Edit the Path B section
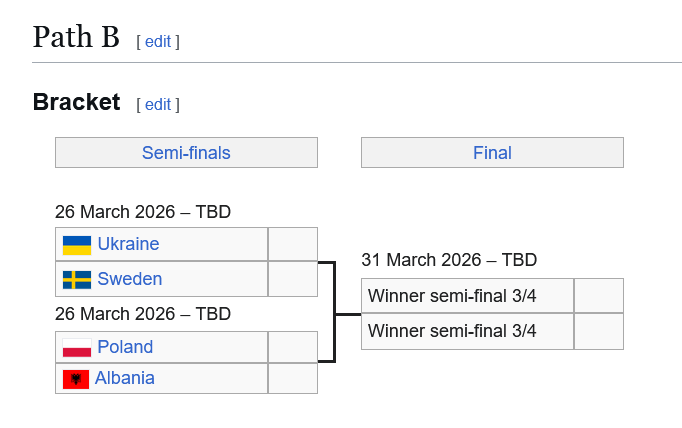Viewport: 682px width, 428px height. tap(158, 42)
